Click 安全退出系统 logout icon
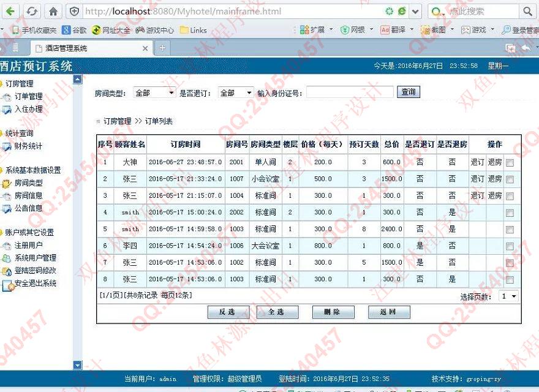Image resolution: width=539 pixels, height=392 pixels. (x=7, y=284)
